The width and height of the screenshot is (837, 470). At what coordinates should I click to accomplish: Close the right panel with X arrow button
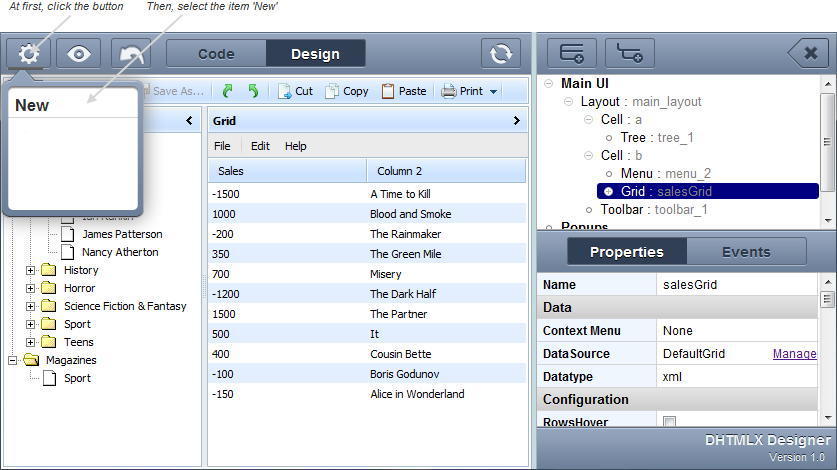click(x=808, y=53)
